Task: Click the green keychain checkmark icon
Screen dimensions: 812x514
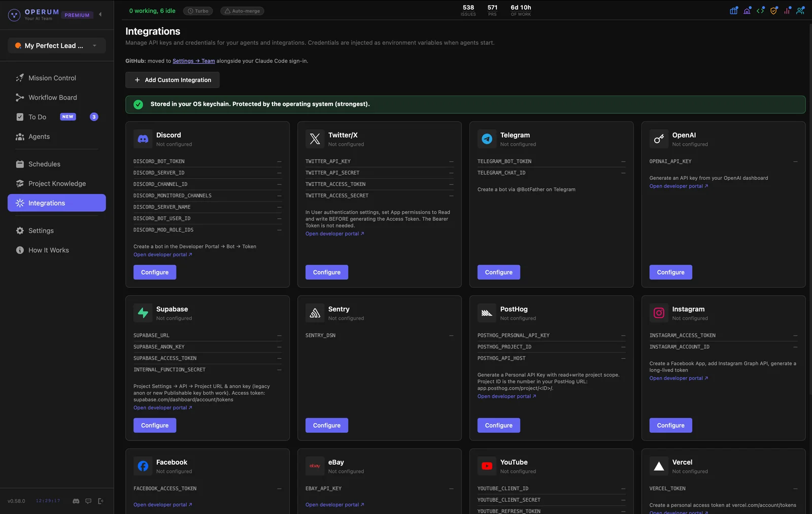Action: tap(138, 104)
